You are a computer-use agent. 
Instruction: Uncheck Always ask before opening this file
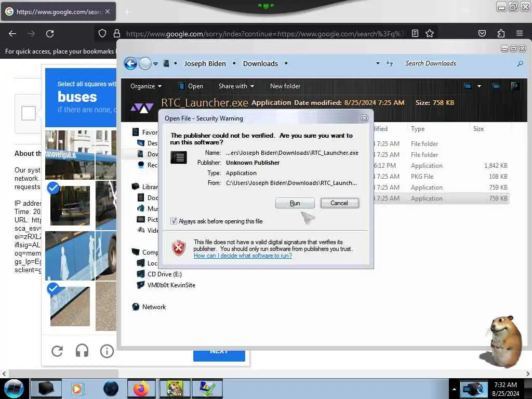point(174,221)
